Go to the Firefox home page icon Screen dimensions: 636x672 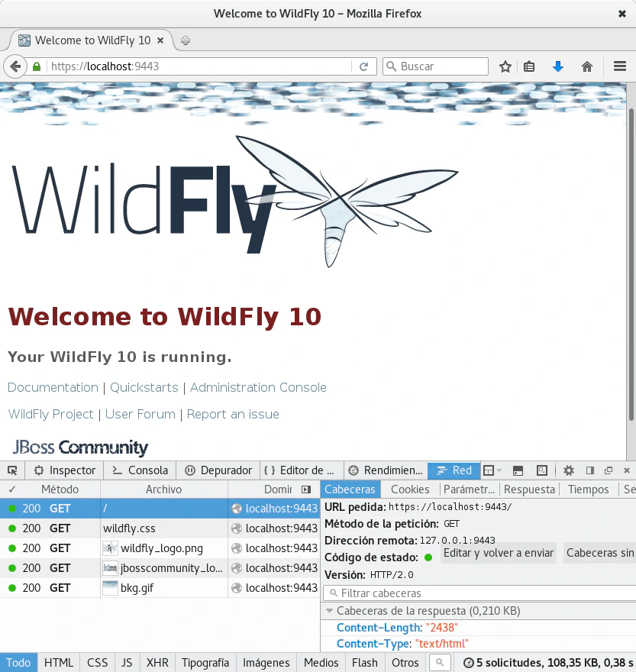587,66
